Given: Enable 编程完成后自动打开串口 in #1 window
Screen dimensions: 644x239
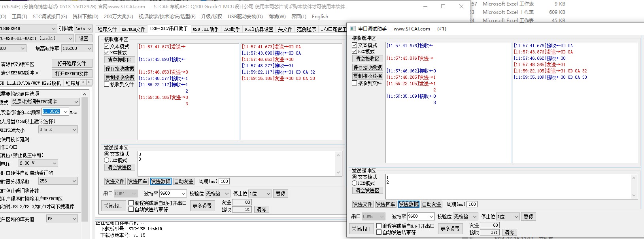Looking at the screenshot, I should tap(379, 226).
